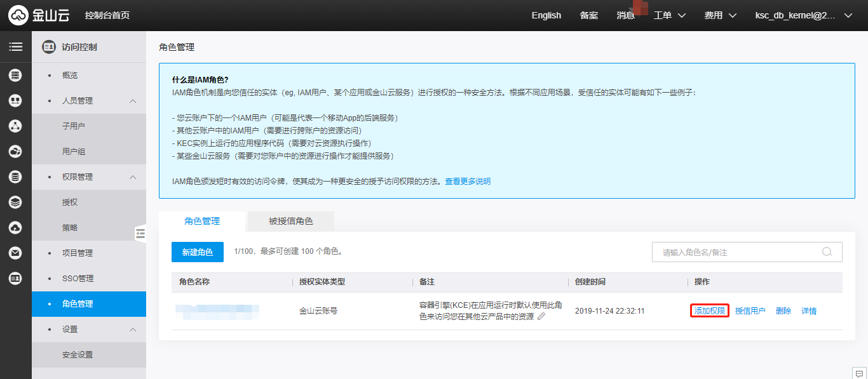
Task: Switch to the 被授信角色 tab
Action: tap(290, 221)
